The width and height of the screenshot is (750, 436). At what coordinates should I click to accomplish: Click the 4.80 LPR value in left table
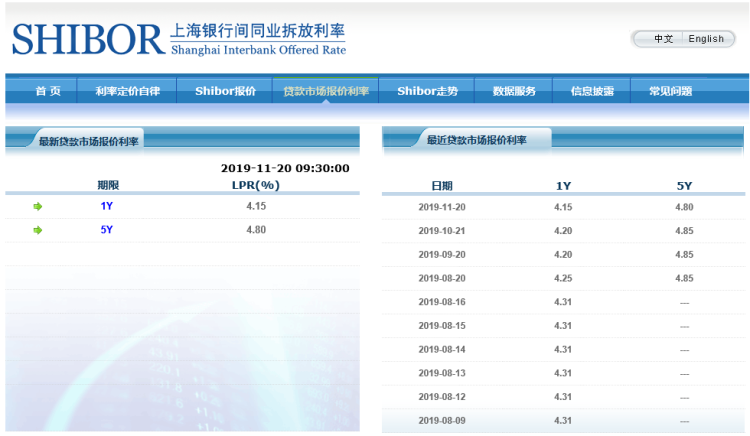click(256, 230)
